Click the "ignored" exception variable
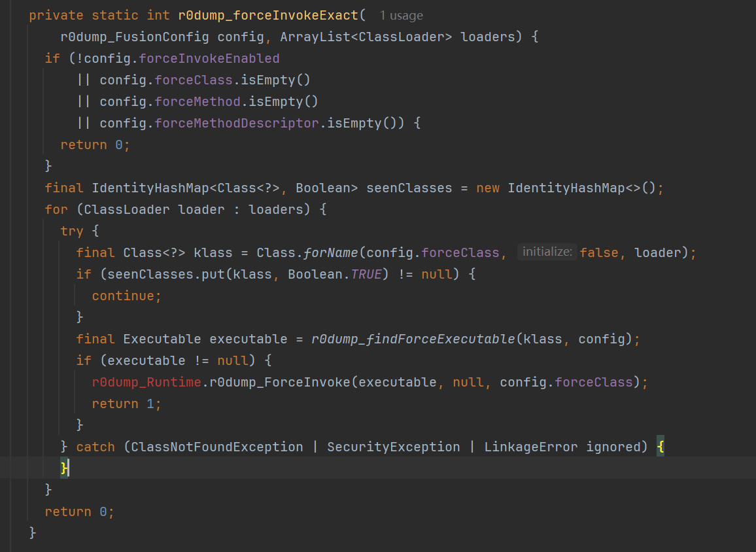Screen dimensions: 756x552 click(x=613, y=447)
